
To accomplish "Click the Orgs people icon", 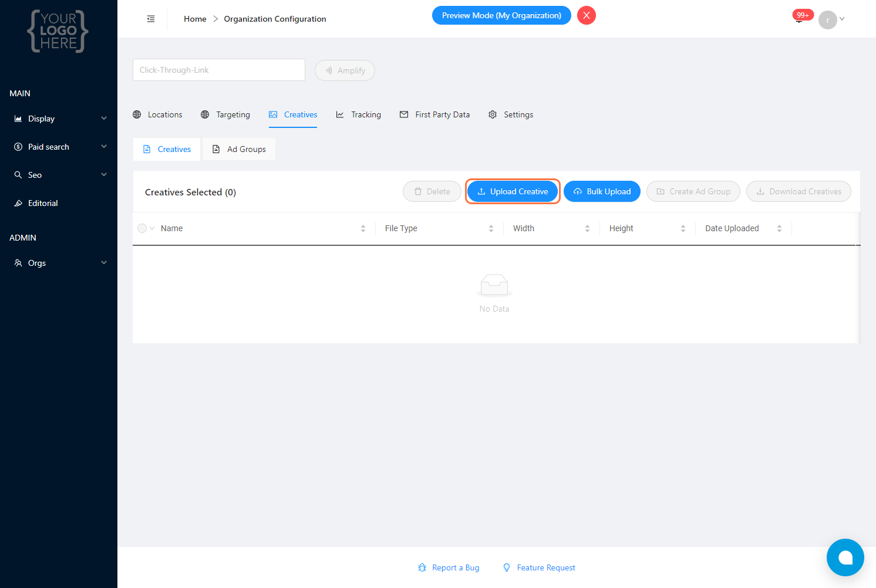I will point(18,263).
